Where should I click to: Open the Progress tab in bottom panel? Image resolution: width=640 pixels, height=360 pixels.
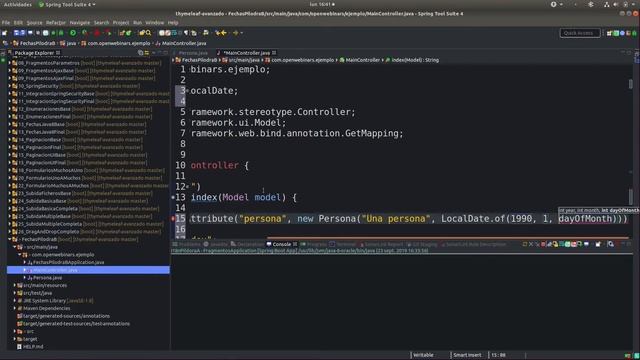click(x=313, y=244)
